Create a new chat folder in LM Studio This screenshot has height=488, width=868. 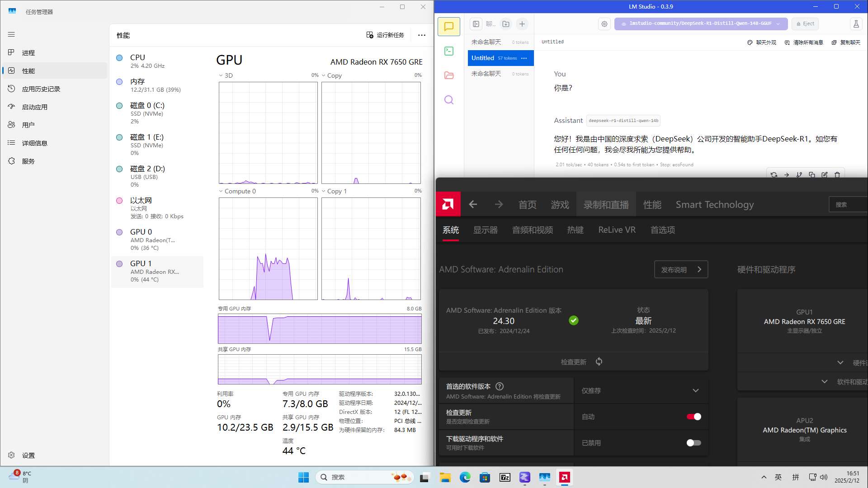(x=506, y=24)
